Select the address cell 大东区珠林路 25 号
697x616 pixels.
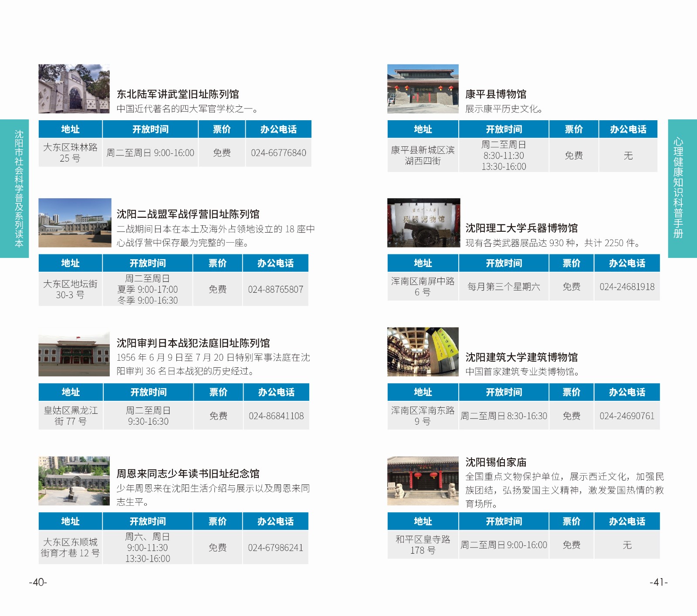tap(70, 153)
